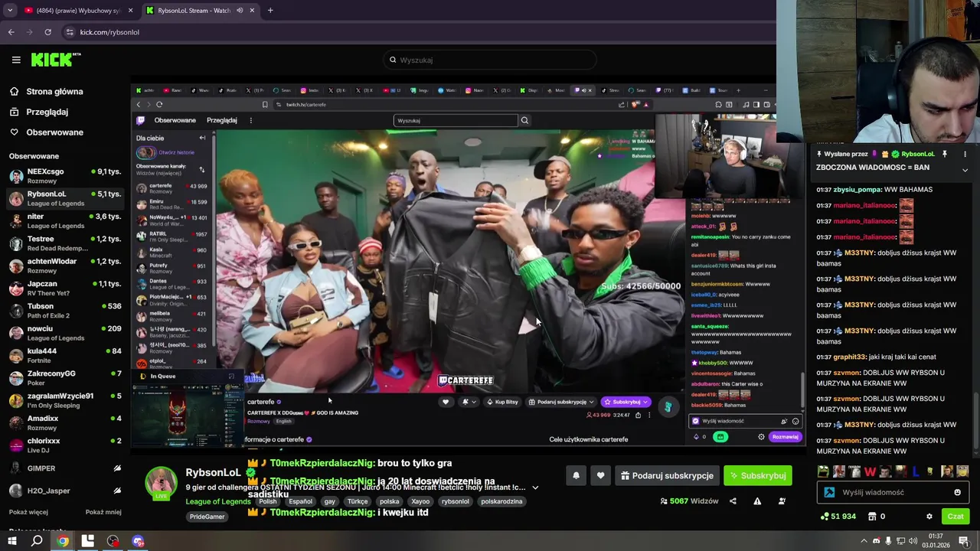Click the share stream icon

pos(733,501)
